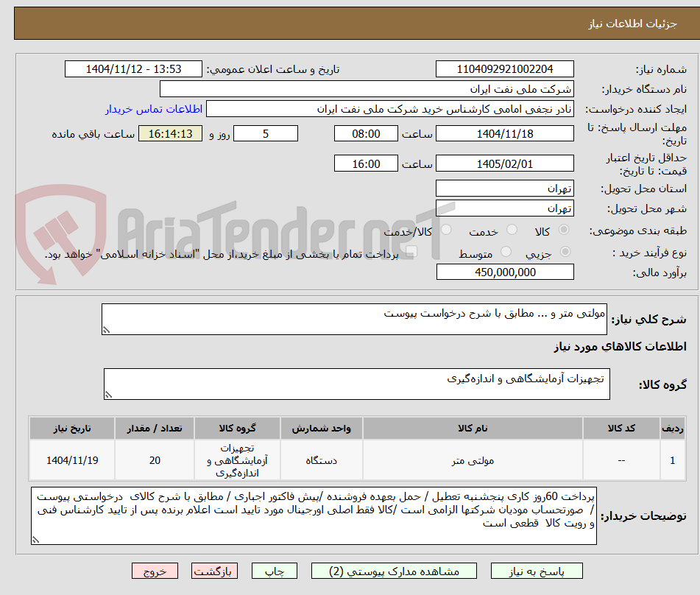This screenshot has height=595, width=700.
Task: Click the unit cell 'دستگاه'
Action: pos(322,460)
